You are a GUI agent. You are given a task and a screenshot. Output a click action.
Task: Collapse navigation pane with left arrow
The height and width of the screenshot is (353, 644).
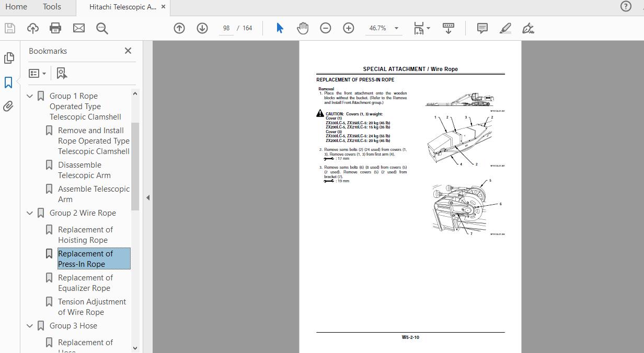click(148, 197)
